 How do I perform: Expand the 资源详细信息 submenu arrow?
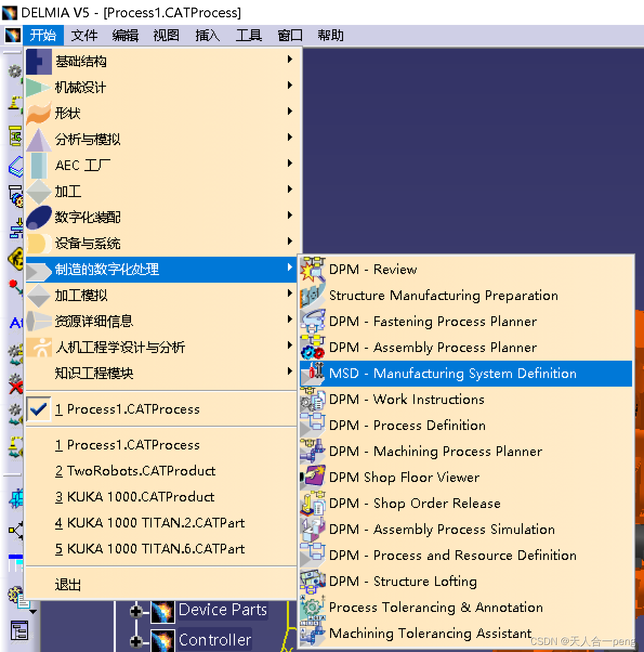(290, 319)
